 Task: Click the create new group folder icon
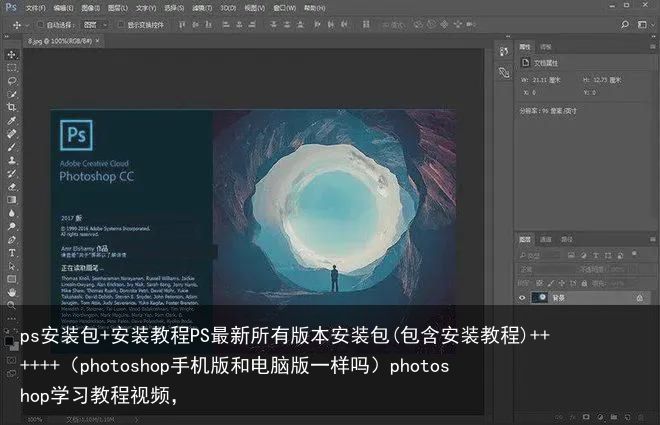[614, 417]
